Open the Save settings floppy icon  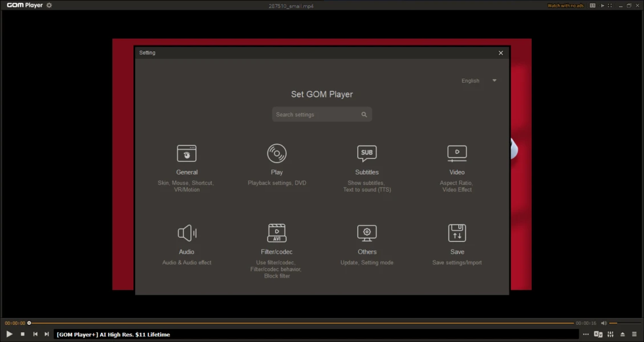[x=457, y=233]
